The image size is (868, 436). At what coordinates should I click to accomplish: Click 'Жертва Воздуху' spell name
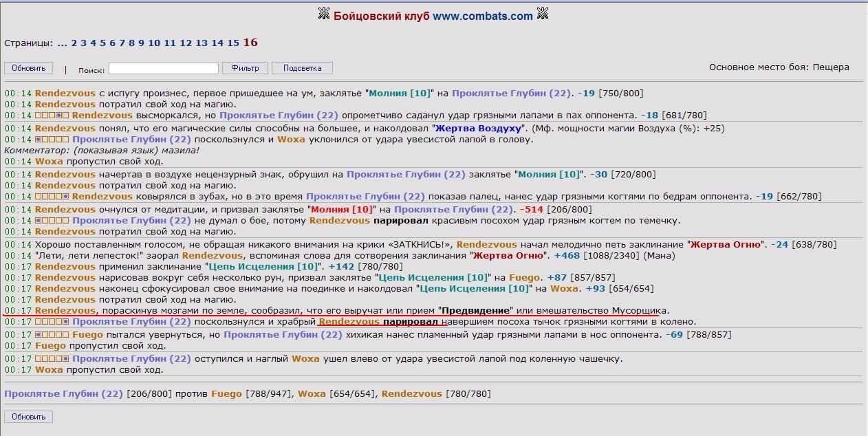click(479, 129)
